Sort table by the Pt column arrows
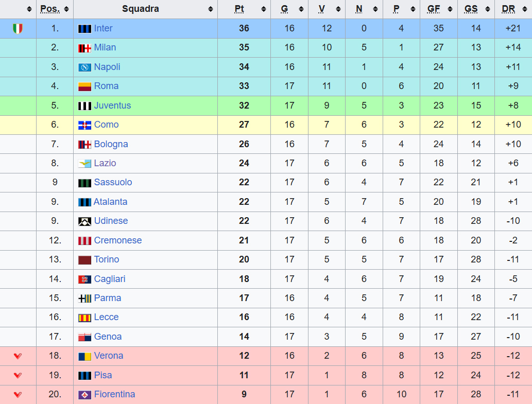The height and width of the screenshot is (404, 532). click(264, 9)
